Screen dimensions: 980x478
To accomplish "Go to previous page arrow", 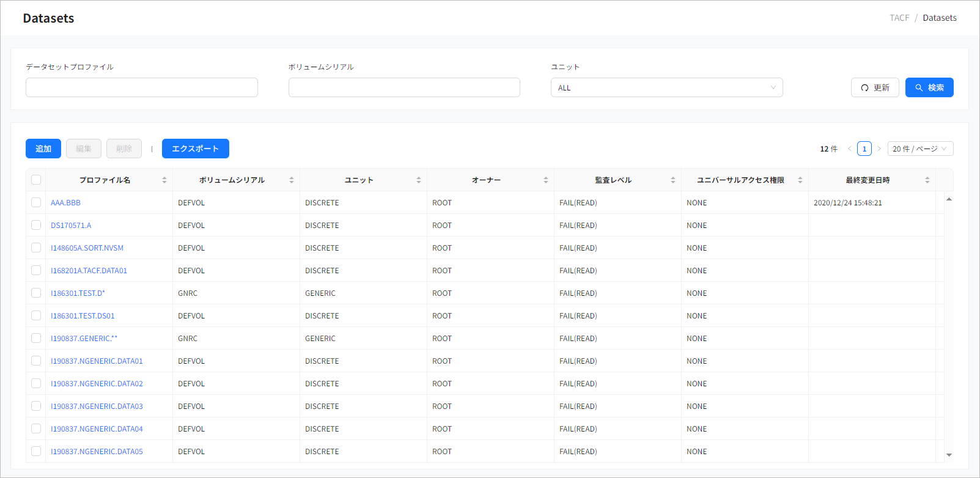I will tap(849, 149).
